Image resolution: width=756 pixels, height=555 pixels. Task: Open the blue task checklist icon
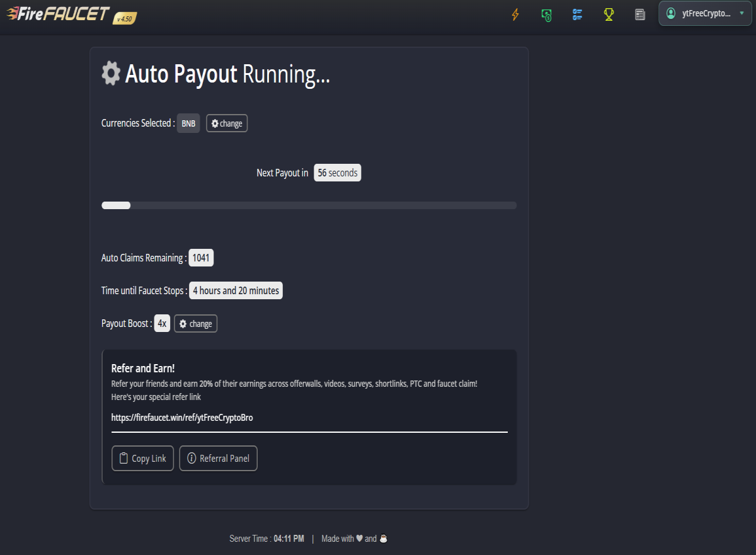(x=577, y=14)
